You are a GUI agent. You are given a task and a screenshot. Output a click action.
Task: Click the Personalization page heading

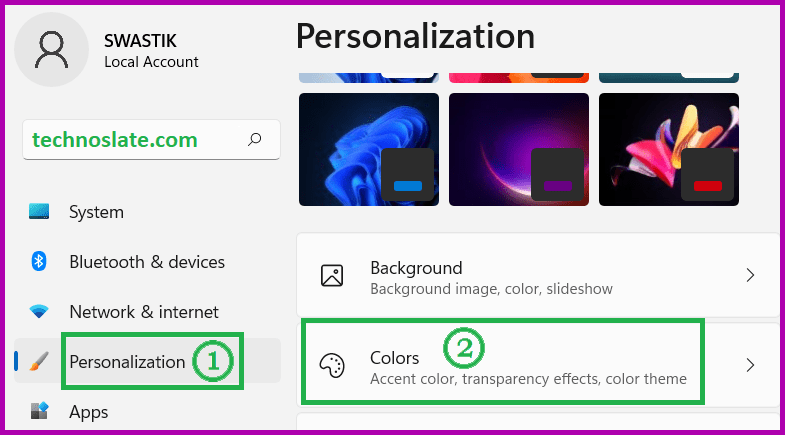(416, 37)
